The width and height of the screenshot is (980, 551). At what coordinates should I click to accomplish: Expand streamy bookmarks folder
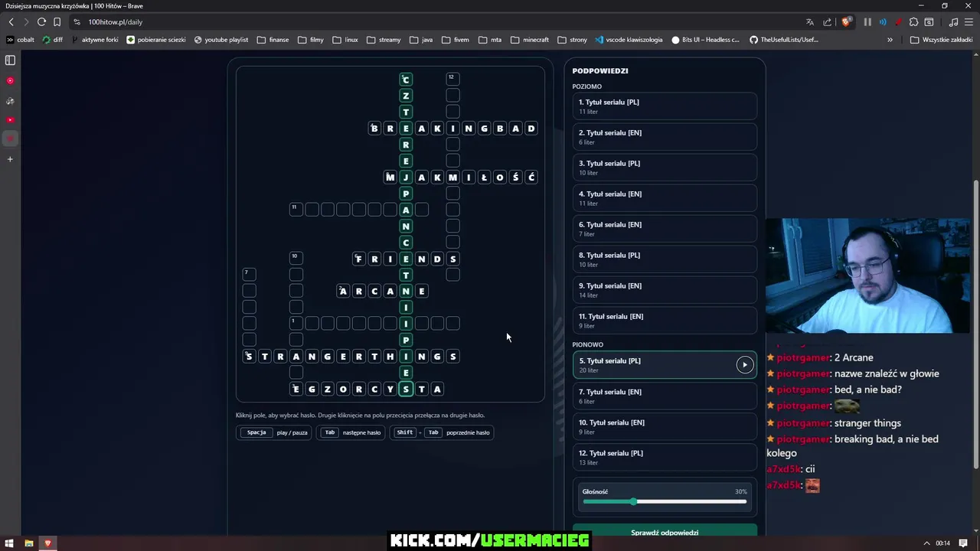384,40
